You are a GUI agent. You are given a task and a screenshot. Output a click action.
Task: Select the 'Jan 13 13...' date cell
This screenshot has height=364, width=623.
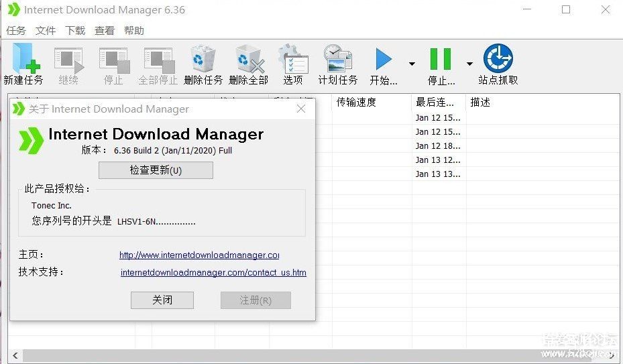point(438,174)
